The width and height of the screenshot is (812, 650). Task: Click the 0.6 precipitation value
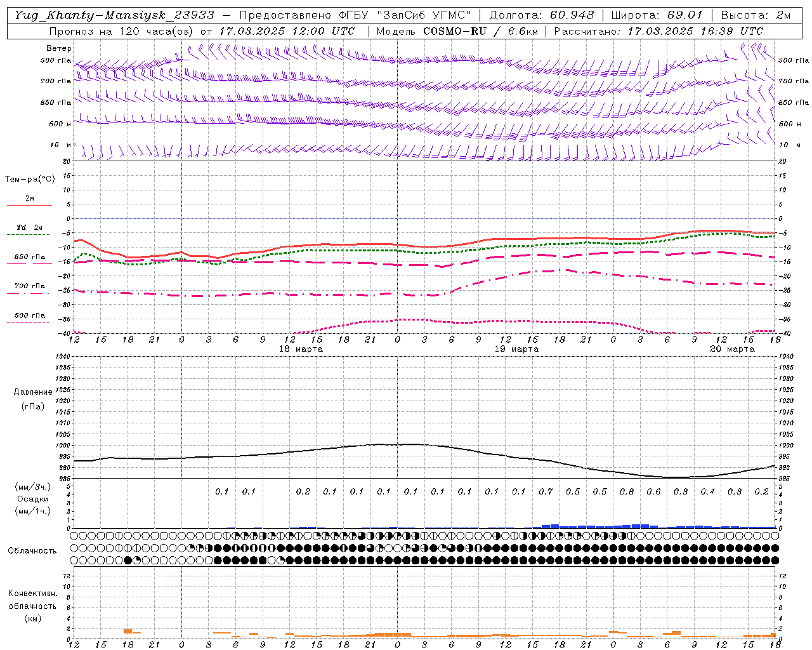[653, 492]
